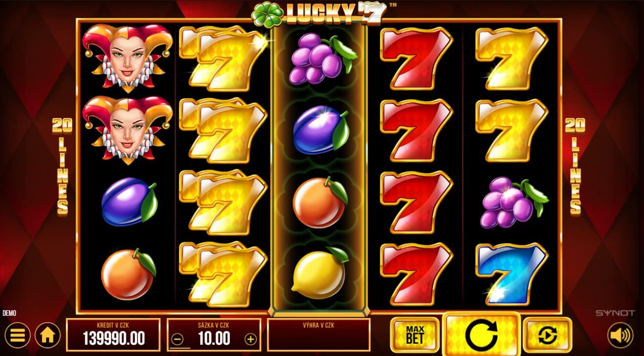Click the bet amount 10.00 field
This screenshot has height=356, width=644.
click(x=214, y=338)
